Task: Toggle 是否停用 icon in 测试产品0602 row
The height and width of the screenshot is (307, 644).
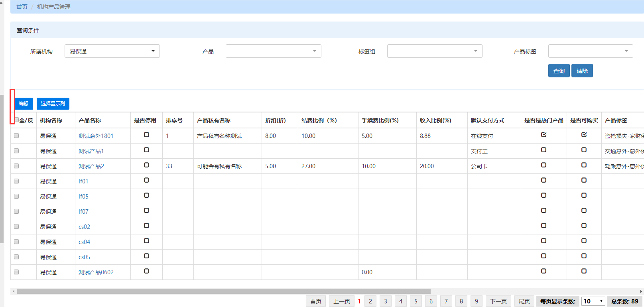Action: (x=146, y=271)
